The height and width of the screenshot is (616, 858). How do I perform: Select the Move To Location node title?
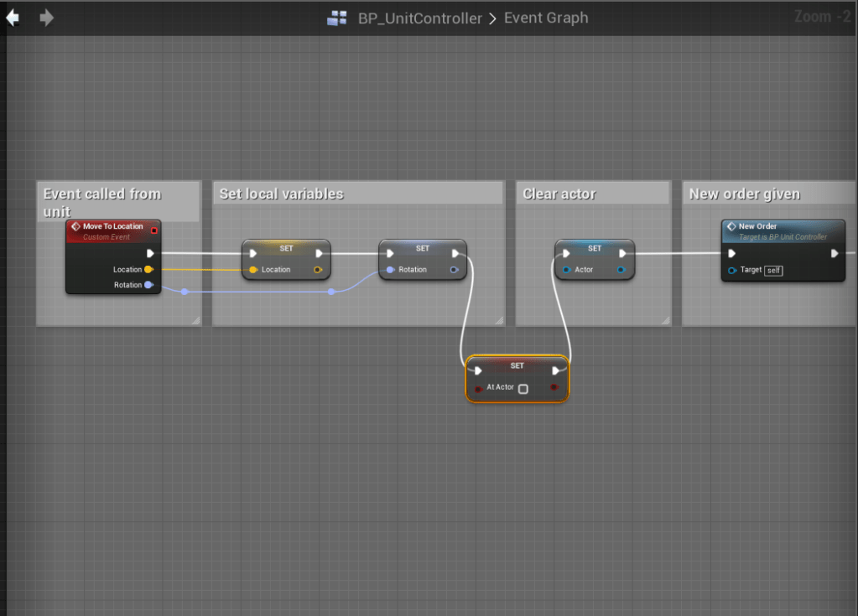tap(112, 226)
